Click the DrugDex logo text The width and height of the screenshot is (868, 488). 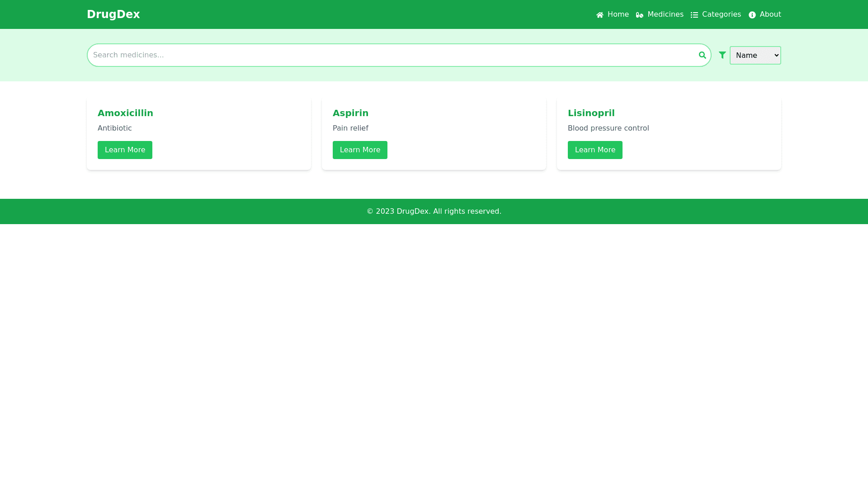coord(113,14)
